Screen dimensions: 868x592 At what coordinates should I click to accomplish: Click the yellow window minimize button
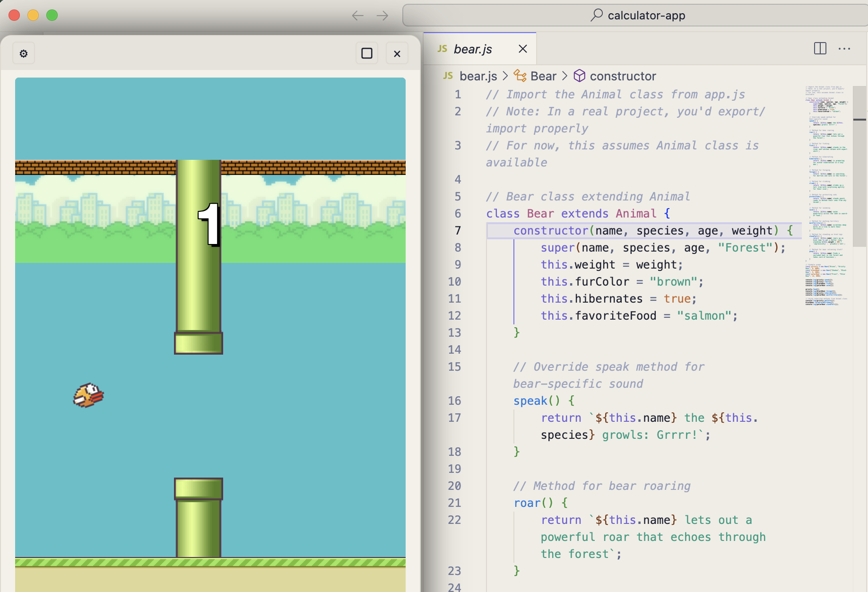coord(33,15)
